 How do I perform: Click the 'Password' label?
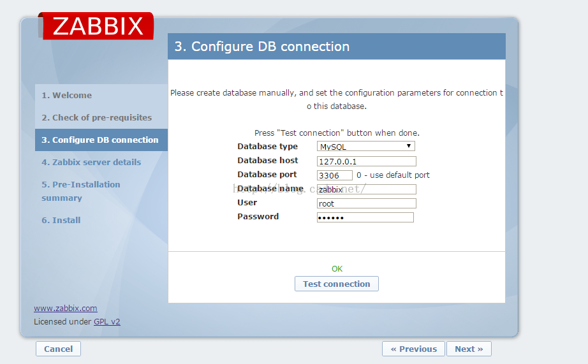point(258,216)
